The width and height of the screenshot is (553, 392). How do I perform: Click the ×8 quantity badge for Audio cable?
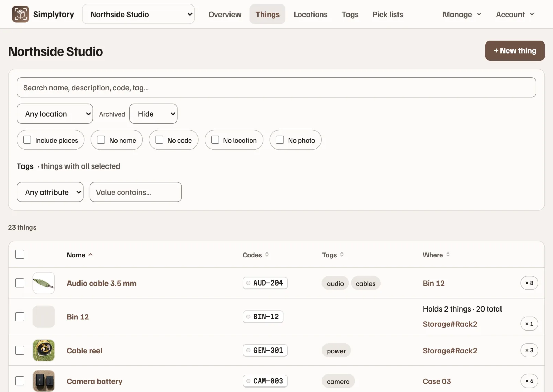(x=529, y=283)
